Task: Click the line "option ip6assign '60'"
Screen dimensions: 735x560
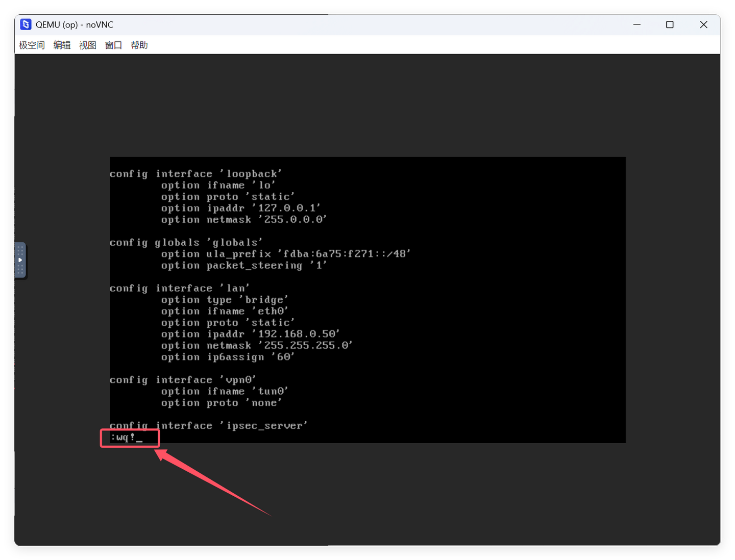Action: tap(228, 357)
